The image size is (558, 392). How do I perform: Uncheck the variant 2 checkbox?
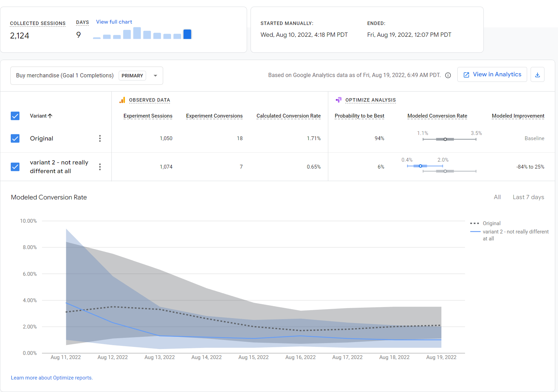point(15,167)
